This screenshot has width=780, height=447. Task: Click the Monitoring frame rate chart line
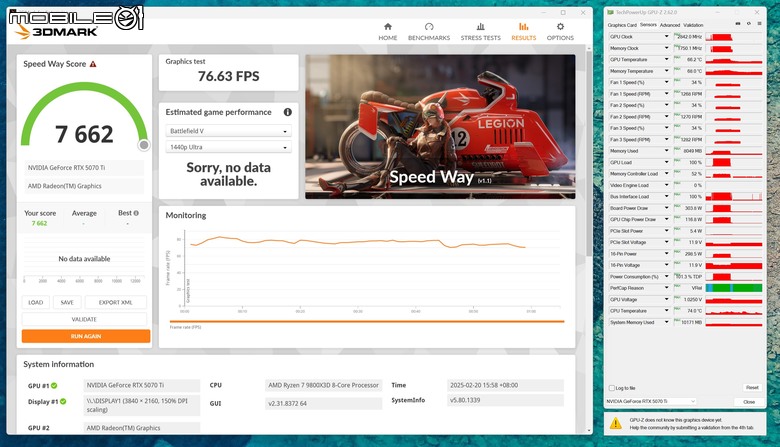358,242
